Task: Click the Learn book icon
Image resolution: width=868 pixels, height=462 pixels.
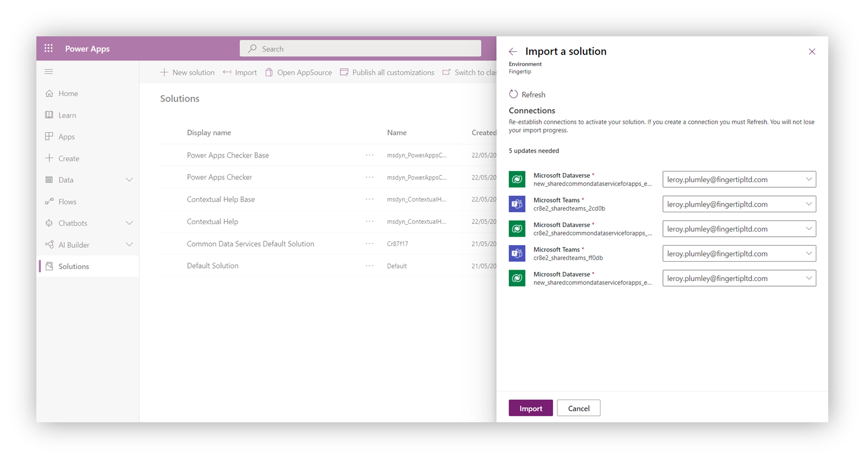Action: (x=49, y=115)
